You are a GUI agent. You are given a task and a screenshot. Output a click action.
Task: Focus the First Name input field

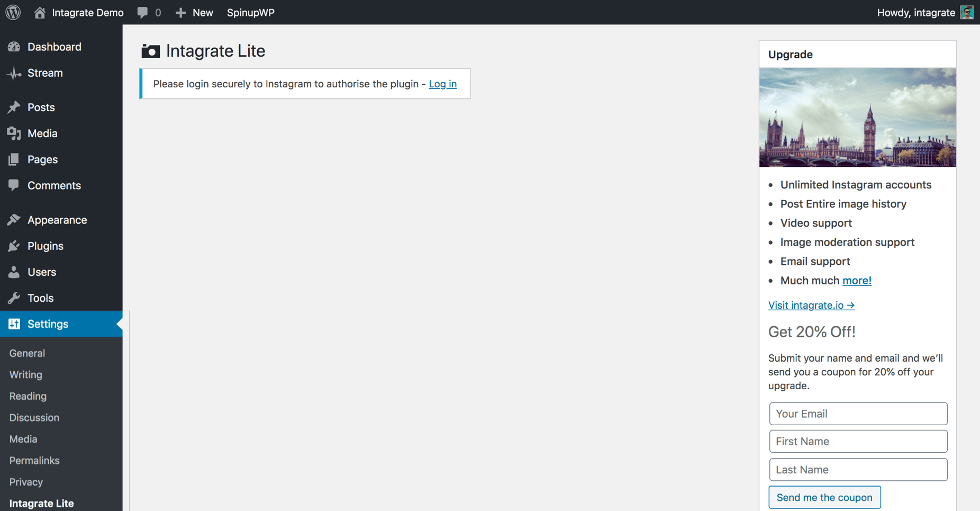coord(858,442)
